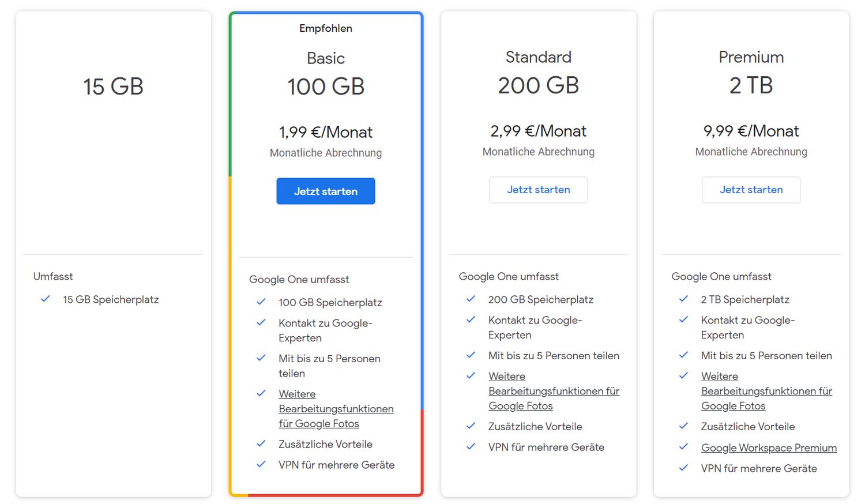This screenshot has width=865, height=504.
Task: Click Jetzt starten for Basic 100 GB
Action: point(325,191)
